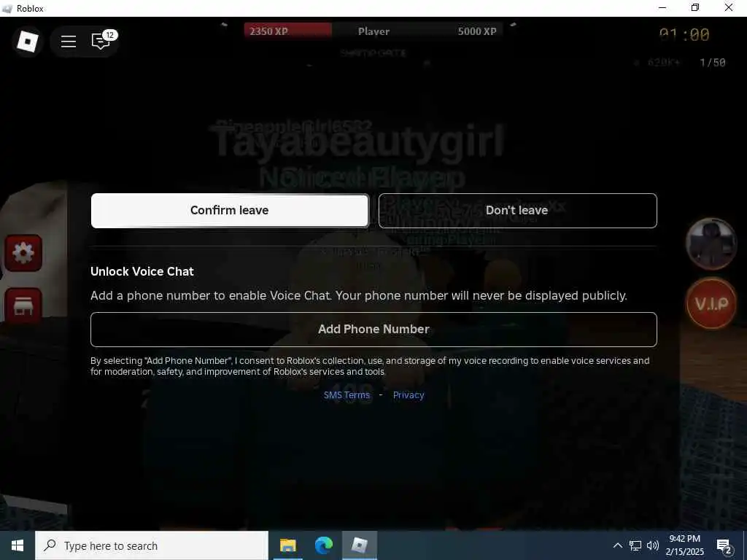Open the Privacy link

409,395
